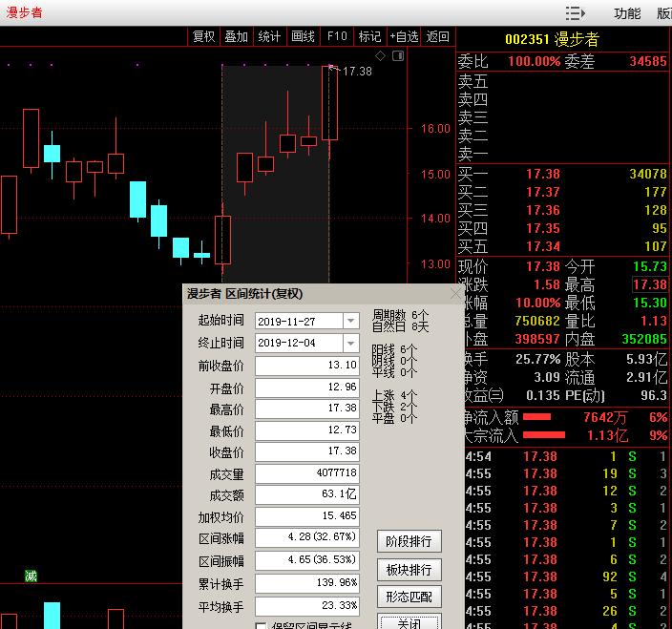Click the diamond icon above the chart

coord(380,56)
